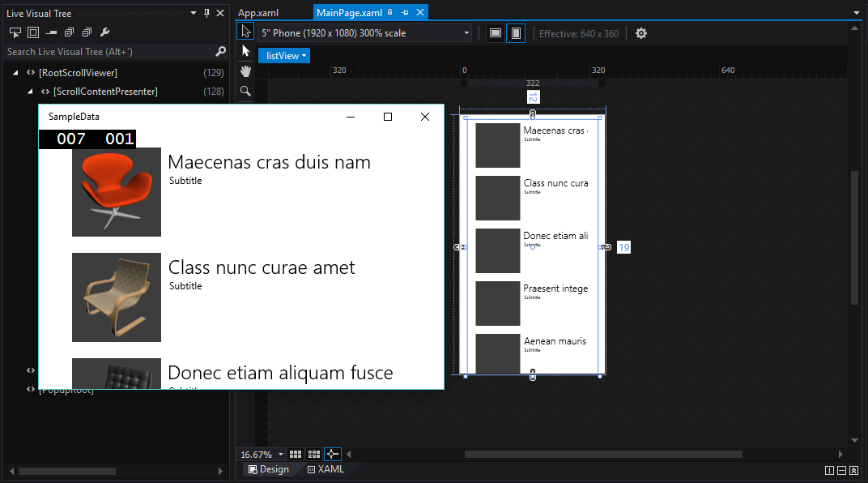Click the designer horizontal scrollbar thumb
Image resolution: width=868 pixels, height=483 pixels.
pos(603,454)
